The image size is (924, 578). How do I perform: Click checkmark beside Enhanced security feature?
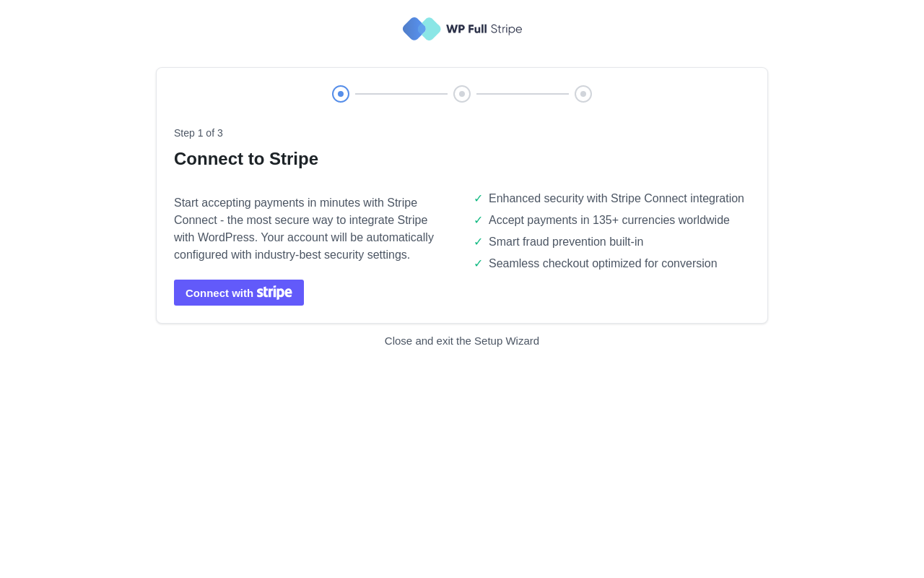point(478,199)
